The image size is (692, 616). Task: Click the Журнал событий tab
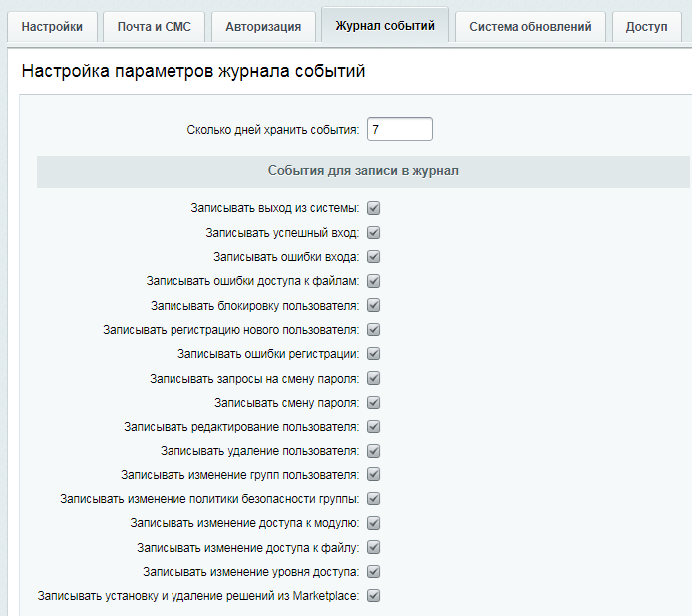[x=385, y=26]
